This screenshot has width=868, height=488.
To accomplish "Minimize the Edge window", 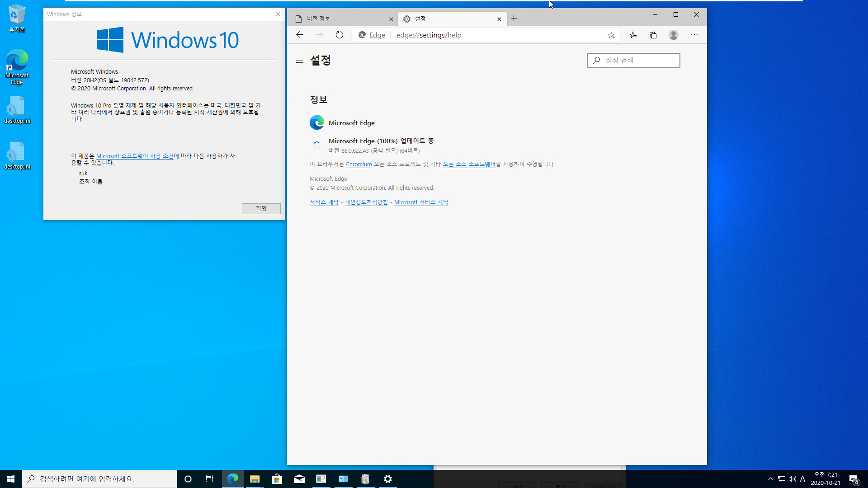I will [655, 14].
